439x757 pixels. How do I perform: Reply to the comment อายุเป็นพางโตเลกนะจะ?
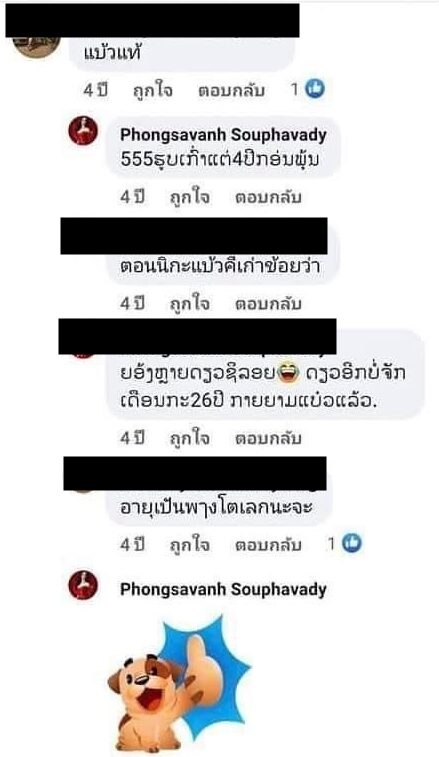tap(268, 545)
